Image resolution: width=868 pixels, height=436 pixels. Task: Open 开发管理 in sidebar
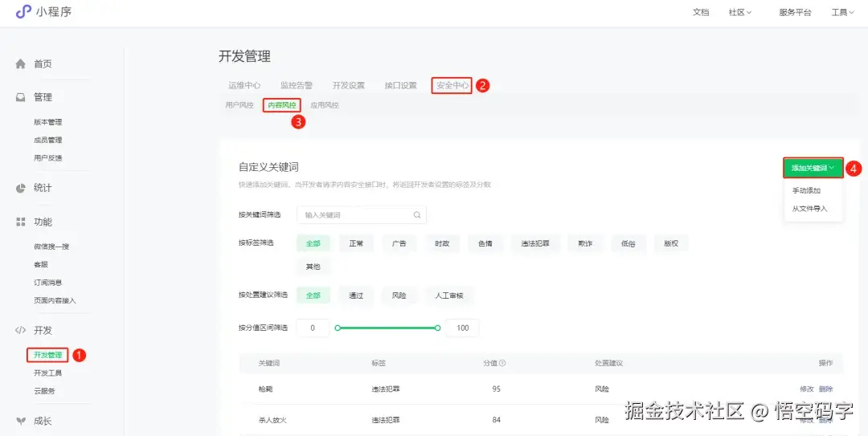[x=47, y=355]
